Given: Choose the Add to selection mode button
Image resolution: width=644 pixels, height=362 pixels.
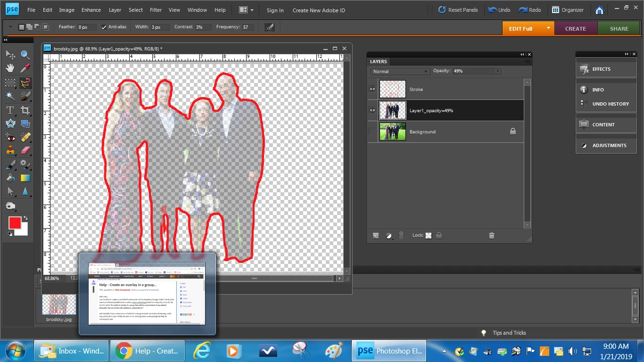Looking at the screenshot, I should 30,27.
